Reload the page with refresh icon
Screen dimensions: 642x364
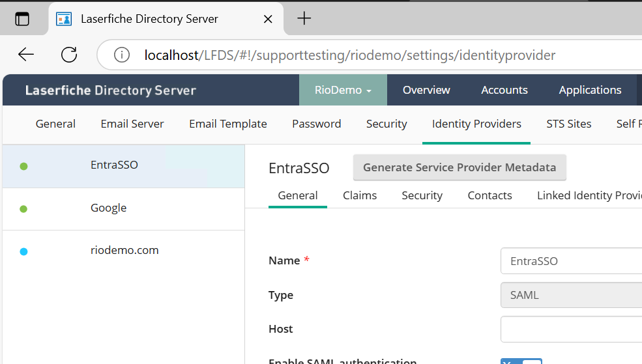[x=69, y=55]
